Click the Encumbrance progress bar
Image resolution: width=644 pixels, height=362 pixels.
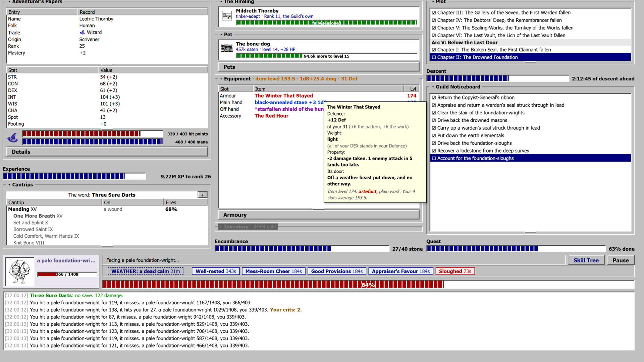[302, 249]
